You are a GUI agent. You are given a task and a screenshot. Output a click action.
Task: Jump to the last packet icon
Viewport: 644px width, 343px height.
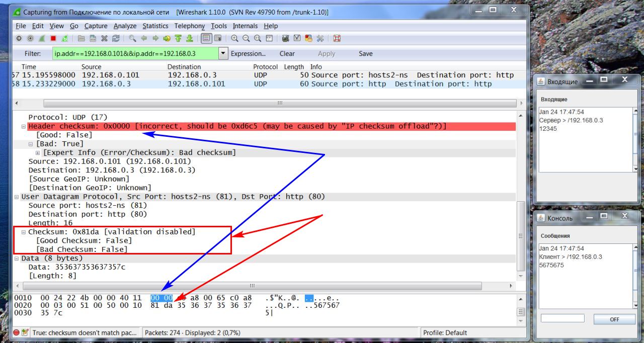point(190,38)
